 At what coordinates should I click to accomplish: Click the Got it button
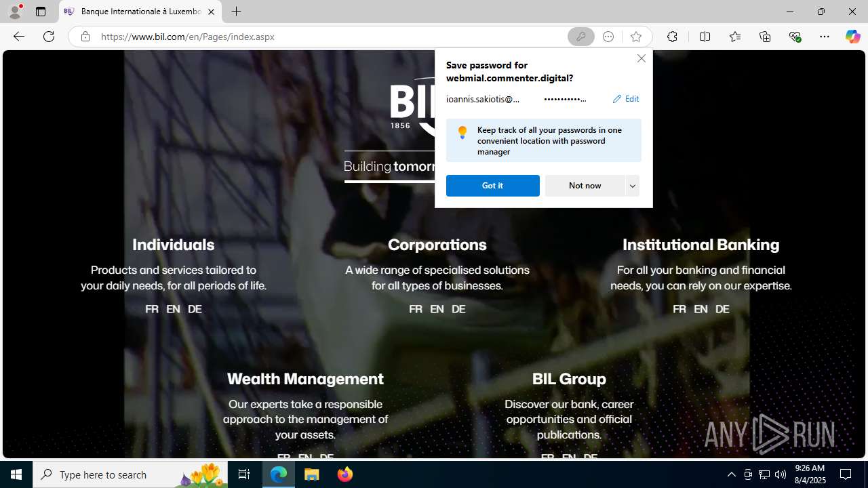pos(493,186)
